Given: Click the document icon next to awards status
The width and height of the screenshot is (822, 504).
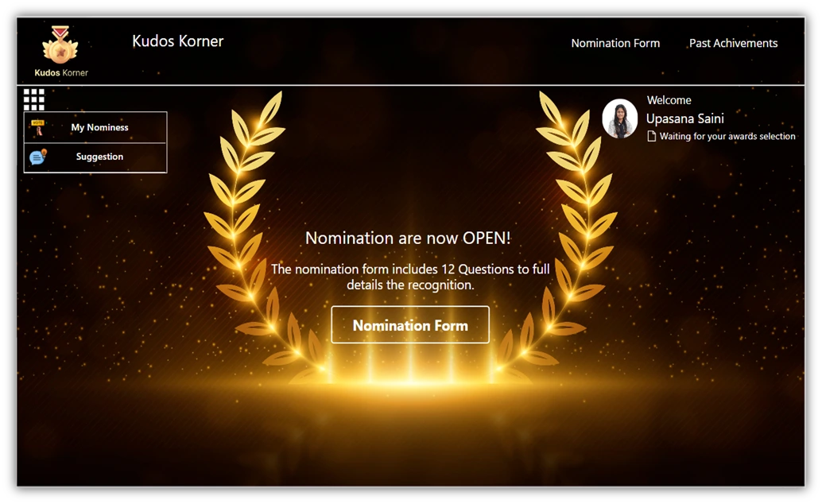Looking at the screenshot, I should 652,137.
